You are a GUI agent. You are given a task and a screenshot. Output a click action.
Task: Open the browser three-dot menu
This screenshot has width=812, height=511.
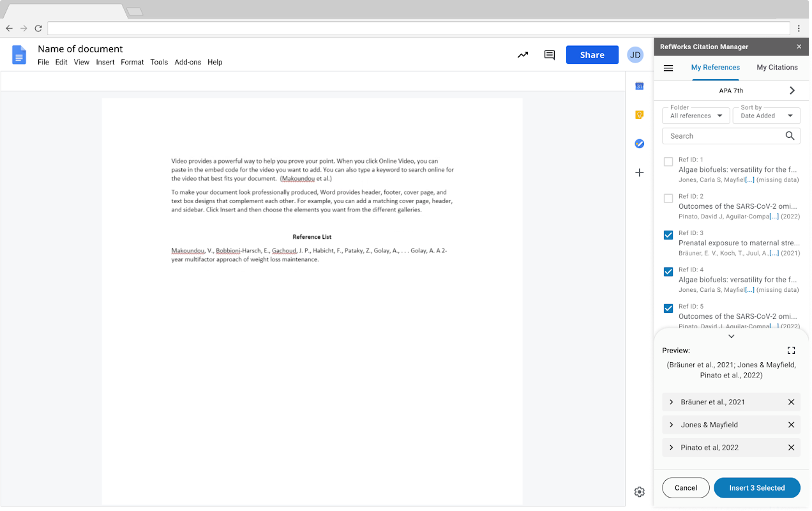tap(799, 29)
